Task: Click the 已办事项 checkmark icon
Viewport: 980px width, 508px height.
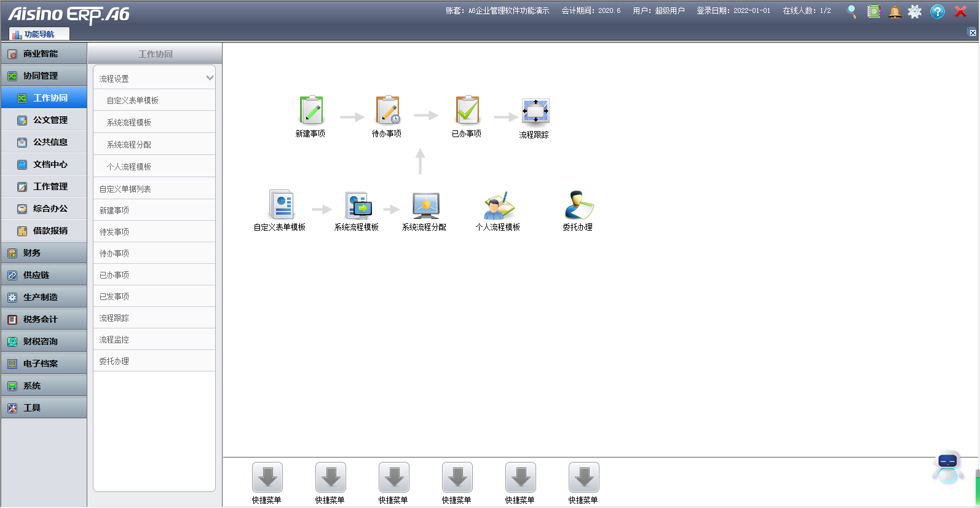Action: pos(467,111)
